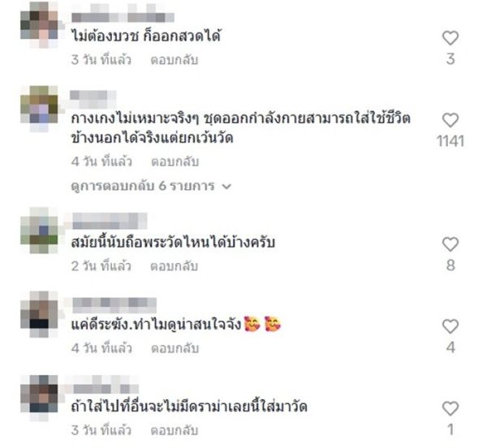This screenshot has height=448, width=487.
Task: Open username above สมัยนี้นับถือพระ comment
Action: click(x=110, y=221)
